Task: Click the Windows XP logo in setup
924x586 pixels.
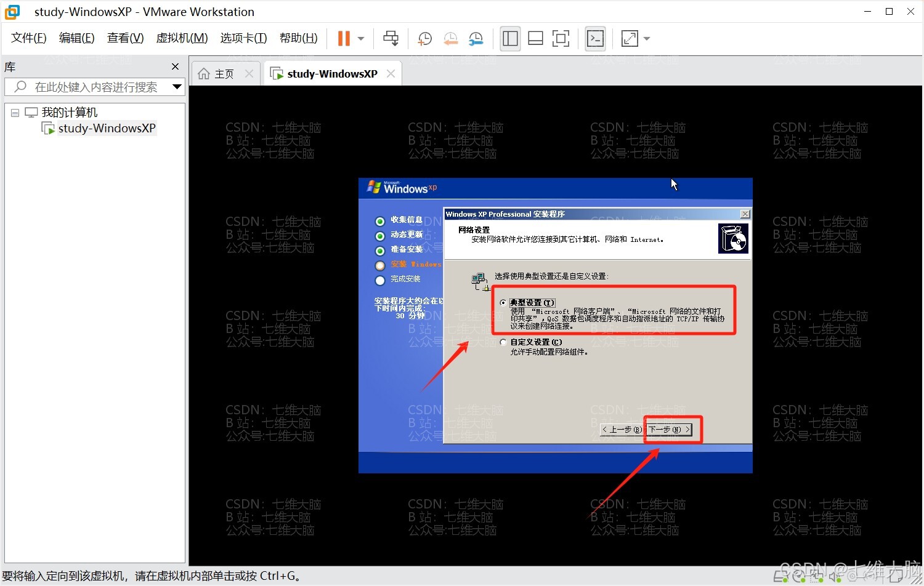Action: click(x=402, y=187)
